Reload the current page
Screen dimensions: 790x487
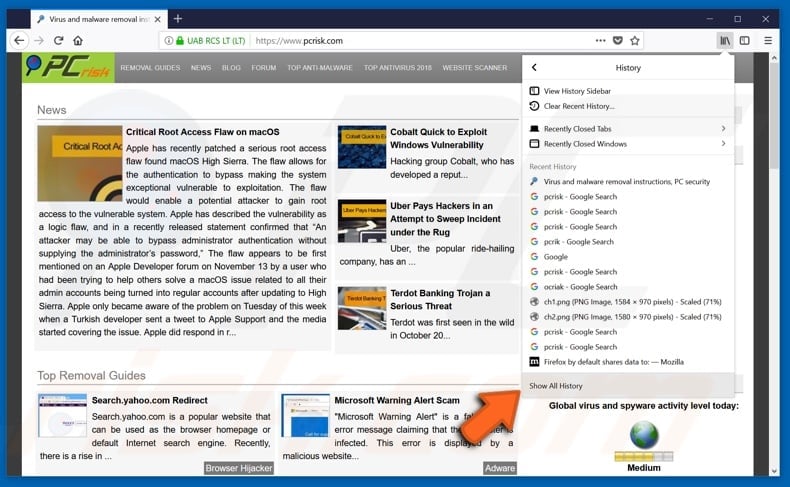click(58, 40)
